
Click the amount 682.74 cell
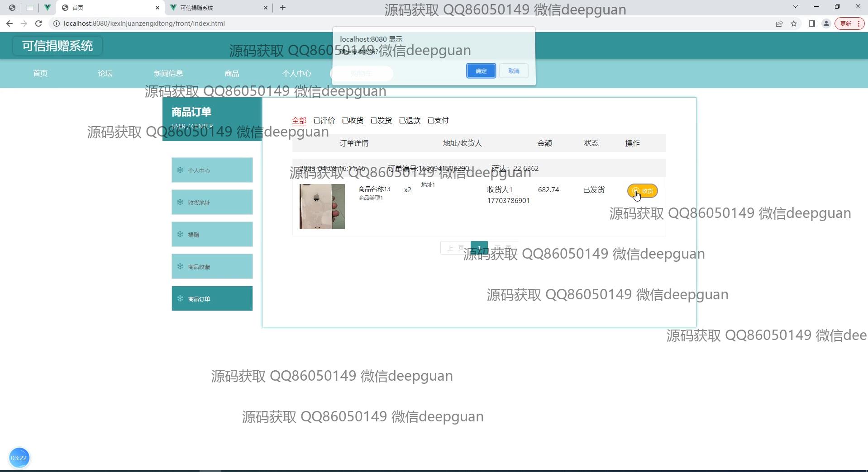pos(548,189)
